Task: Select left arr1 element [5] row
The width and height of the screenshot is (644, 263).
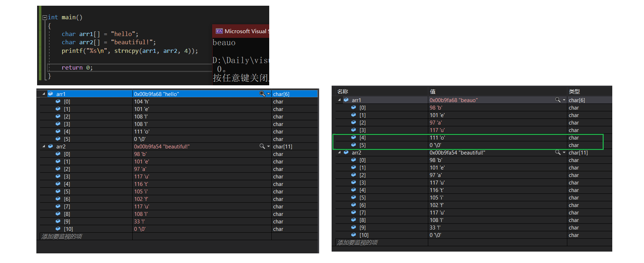Action: point(179,139)
